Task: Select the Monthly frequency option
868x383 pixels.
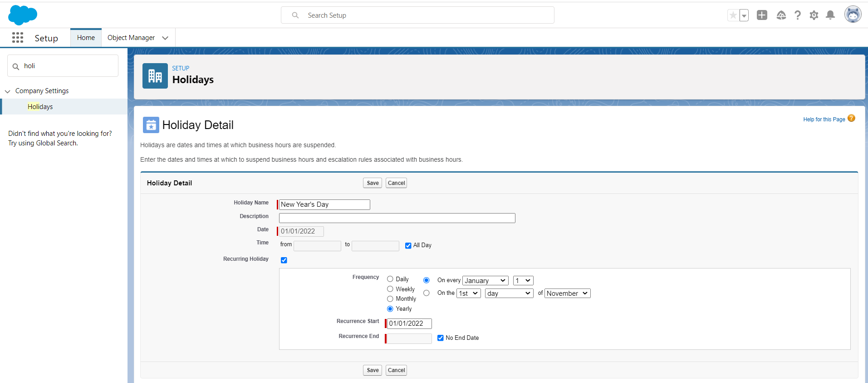Action: [390, 299]
